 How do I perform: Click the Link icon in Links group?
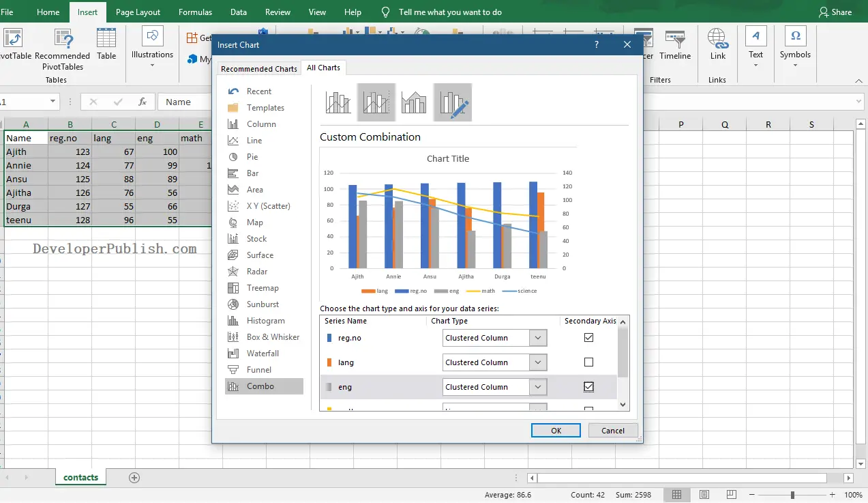click(x=717, y=44)
